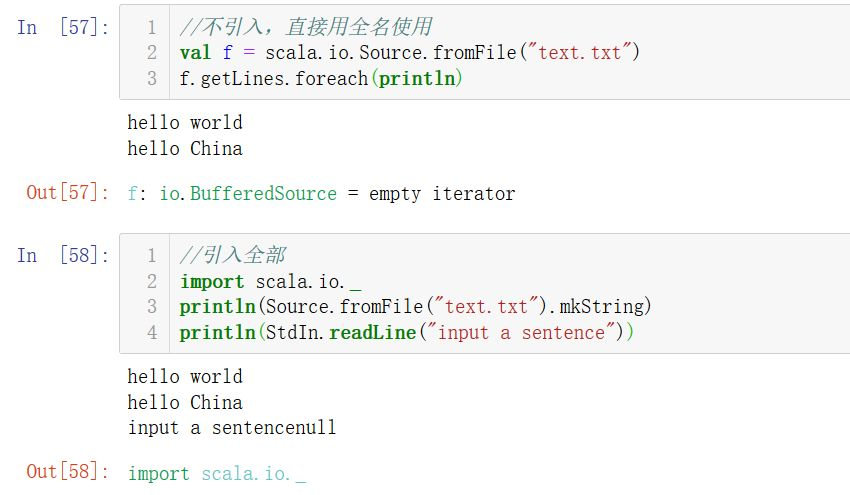Place cursor on the val f line

coord(409,53)
